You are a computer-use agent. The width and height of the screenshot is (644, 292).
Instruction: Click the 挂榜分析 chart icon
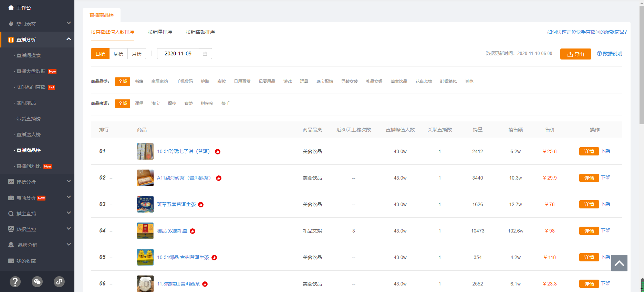coord(11,182)
